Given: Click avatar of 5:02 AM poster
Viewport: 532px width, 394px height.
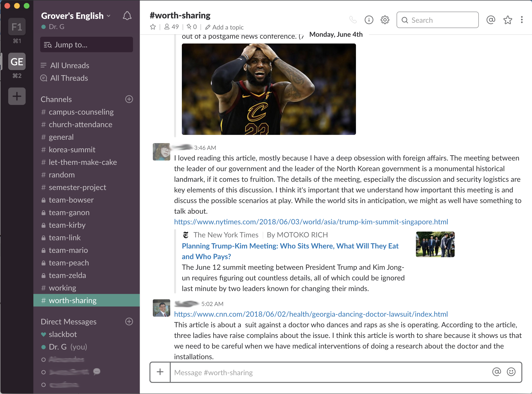Looking at the screenshot, I should point(161,308).
